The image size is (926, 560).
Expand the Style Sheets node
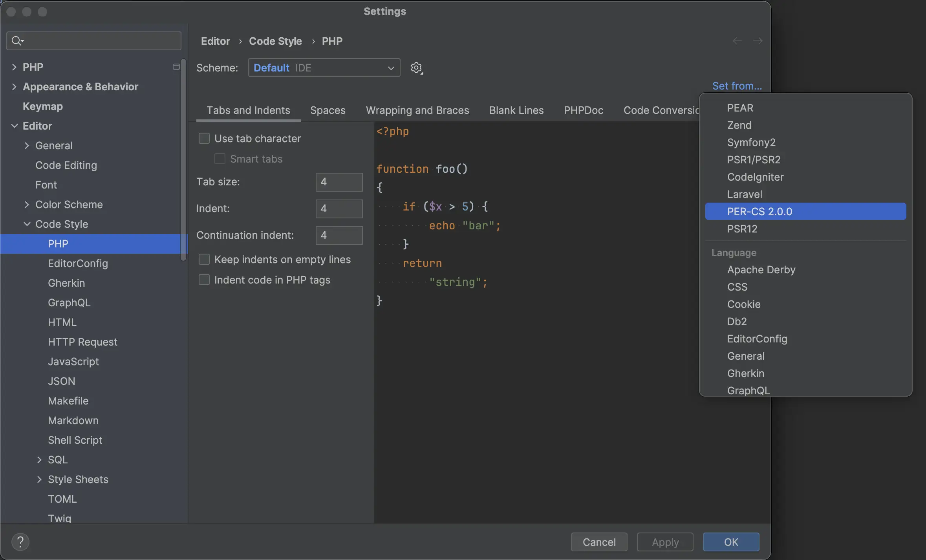coord(39,479)
